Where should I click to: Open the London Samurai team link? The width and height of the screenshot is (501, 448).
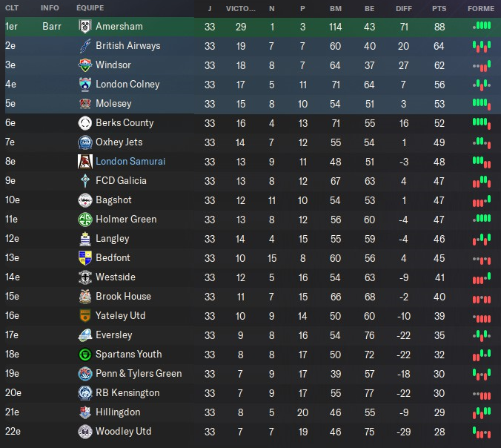tap(130, 162)
